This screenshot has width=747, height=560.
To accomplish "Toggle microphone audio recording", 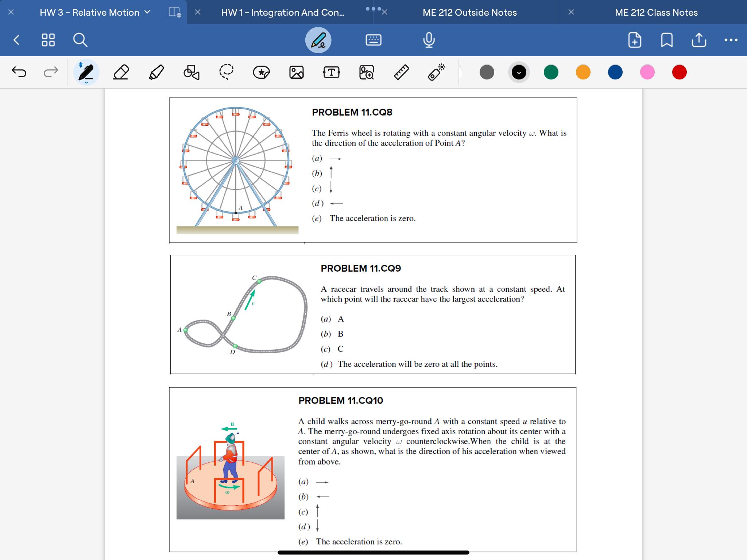I will pyautogui.click(x=429, y=40).
